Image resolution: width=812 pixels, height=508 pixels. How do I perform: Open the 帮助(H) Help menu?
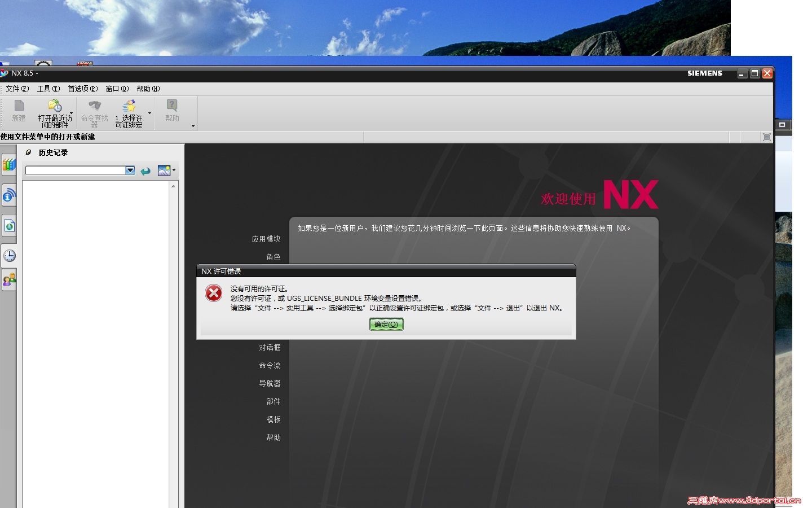pos(148,89)
